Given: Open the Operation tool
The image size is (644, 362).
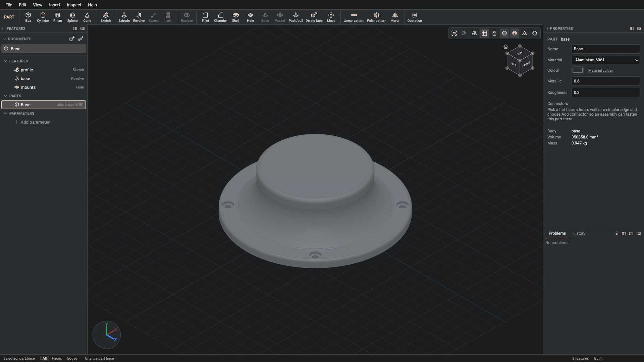Looking at the screenshot, I should tap(415, 17).
